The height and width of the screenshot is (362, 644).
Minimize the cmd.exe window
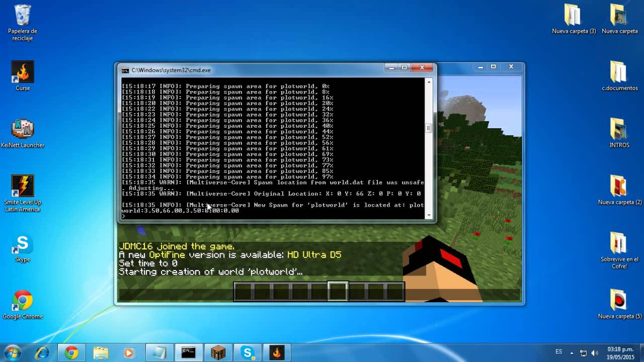click(x=391, y=67)
